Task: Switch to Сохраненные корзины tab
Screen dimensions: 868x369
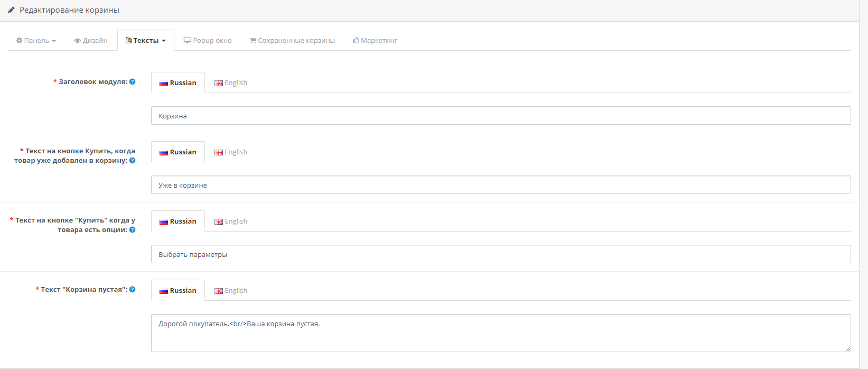Action: click(292, 41)
